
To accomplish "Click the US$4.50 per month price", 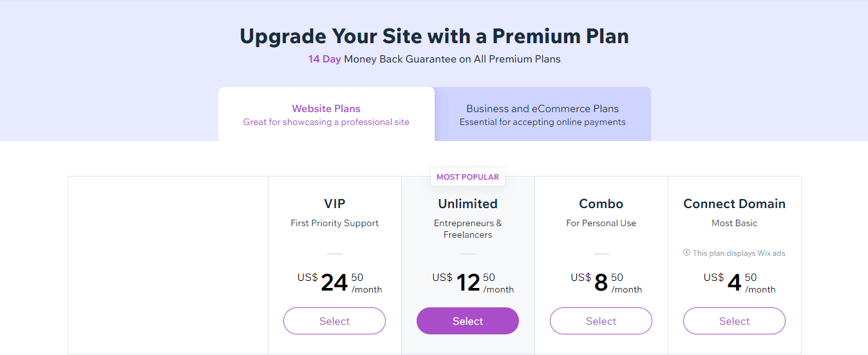I will click(x=739, y=282).
